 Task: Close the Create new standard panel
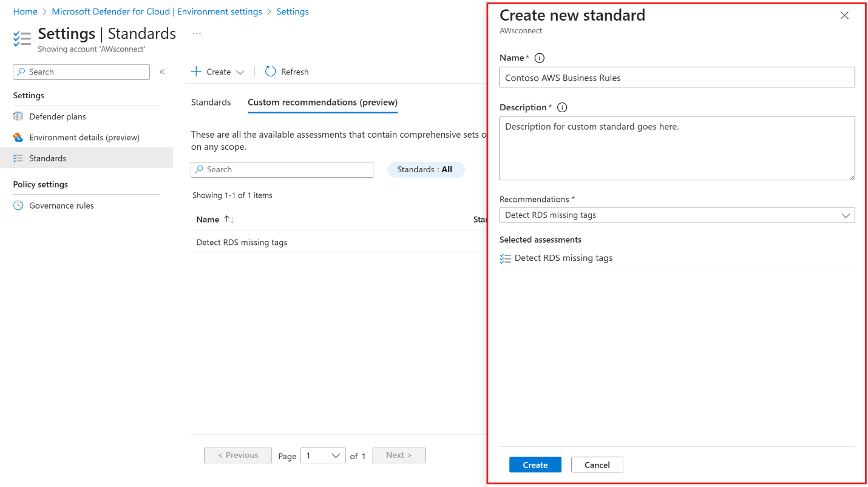click(844, 16)
